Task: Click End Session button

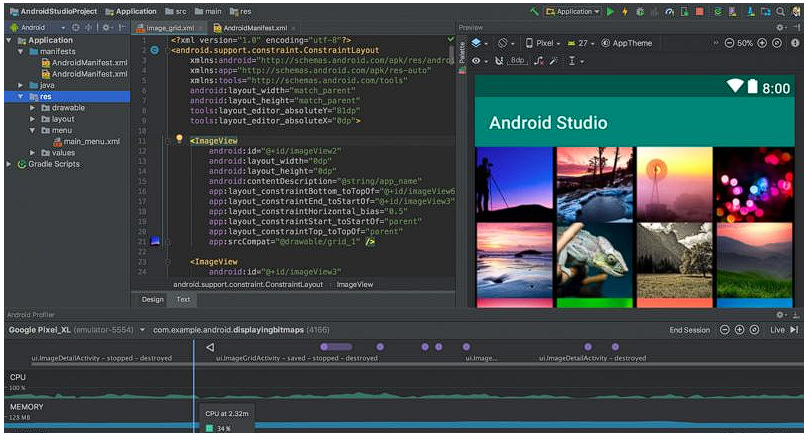Action: tap(689, 330)
